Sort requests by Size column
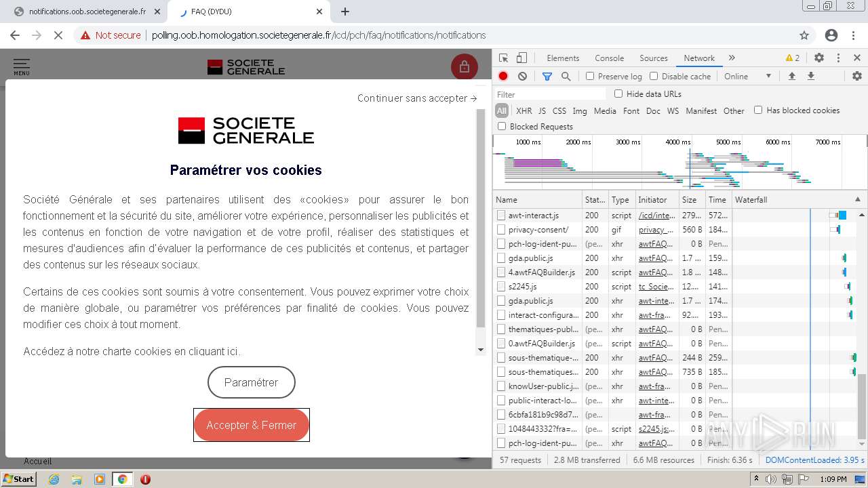Viewport: 868px width, 488px height. (x=693, y=200)
